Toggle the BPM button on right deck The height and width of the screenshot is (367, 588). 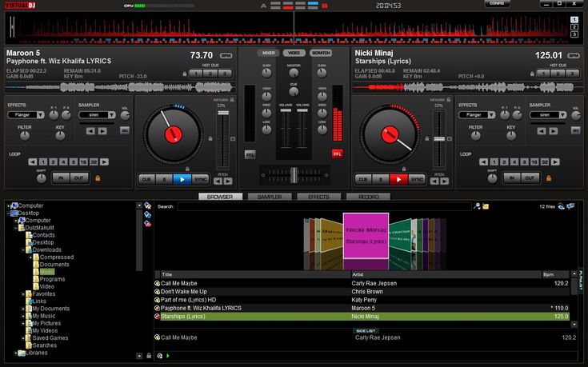573,55
